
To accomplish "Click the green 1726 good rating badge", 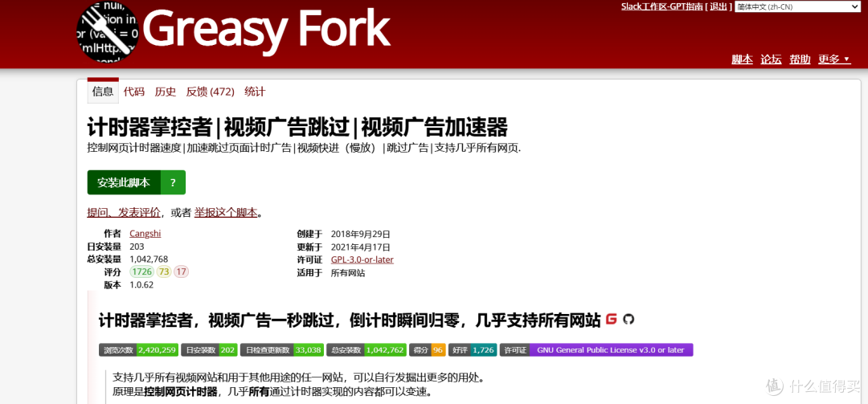I will [x=141, y=271].
